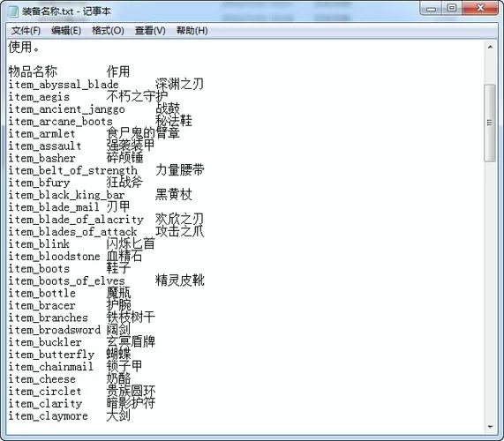Click the text 欢欣之刃
Image resolution: width=504 pixels, height=441 pixels.
[x=180, y=219]
